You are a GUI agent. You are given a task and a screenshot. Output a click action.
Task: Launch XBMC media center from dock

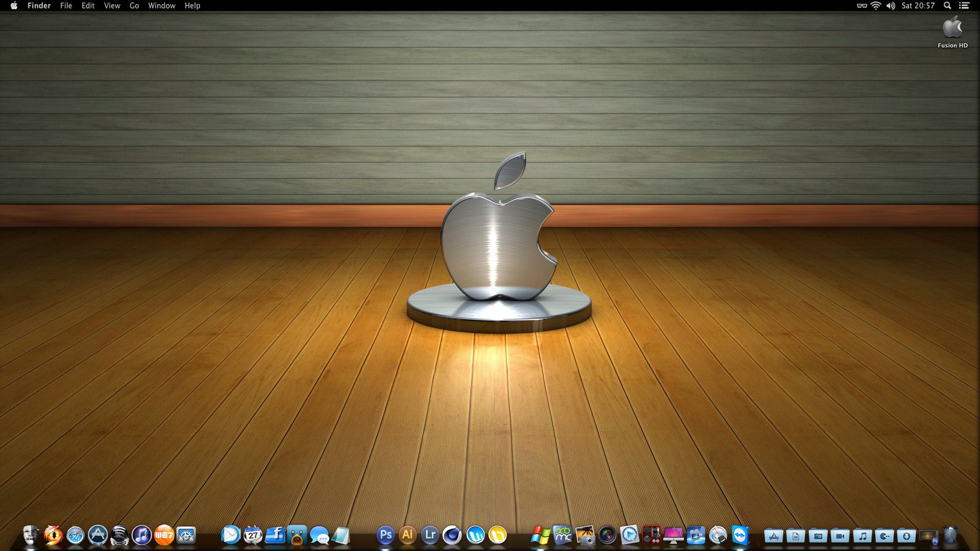point(562,535)
